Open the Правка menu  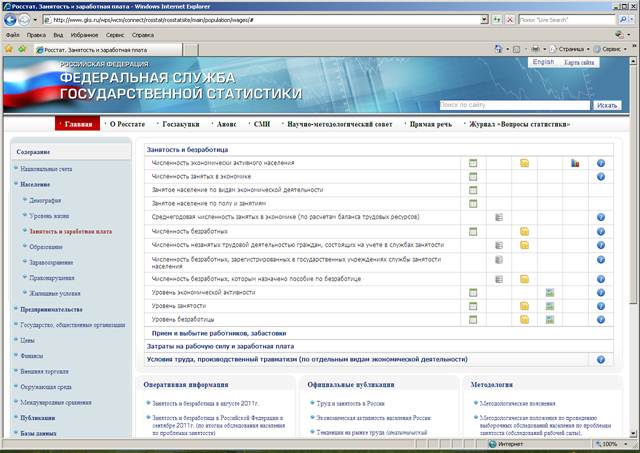tap(36, 35)
